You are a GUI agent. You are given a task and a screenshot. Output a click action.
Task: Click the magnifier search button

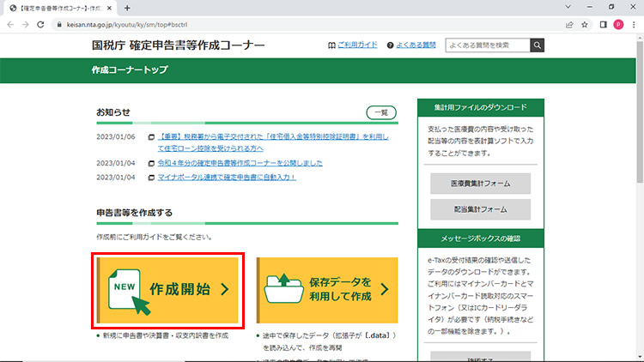point(537,45)
